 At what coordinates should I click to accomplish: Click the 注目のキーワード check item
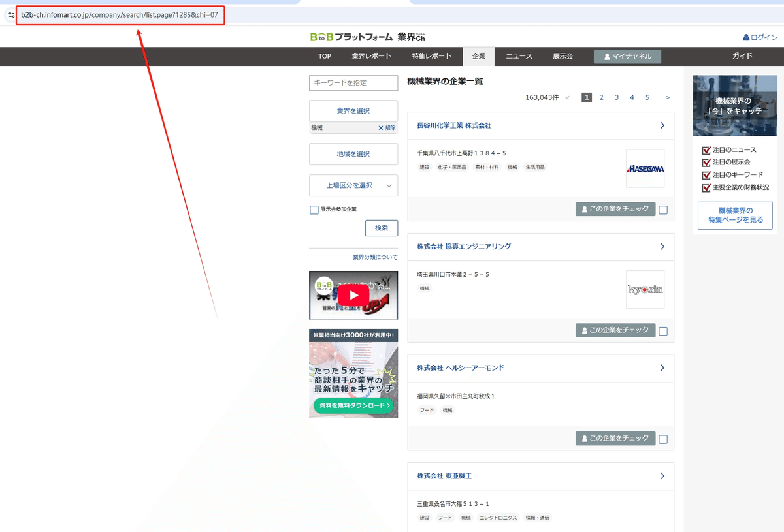point(732,175)
